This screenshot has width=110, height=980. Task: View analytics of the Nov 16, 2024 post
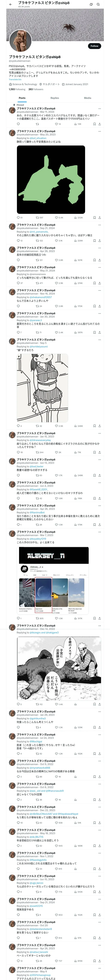[75, 306]
